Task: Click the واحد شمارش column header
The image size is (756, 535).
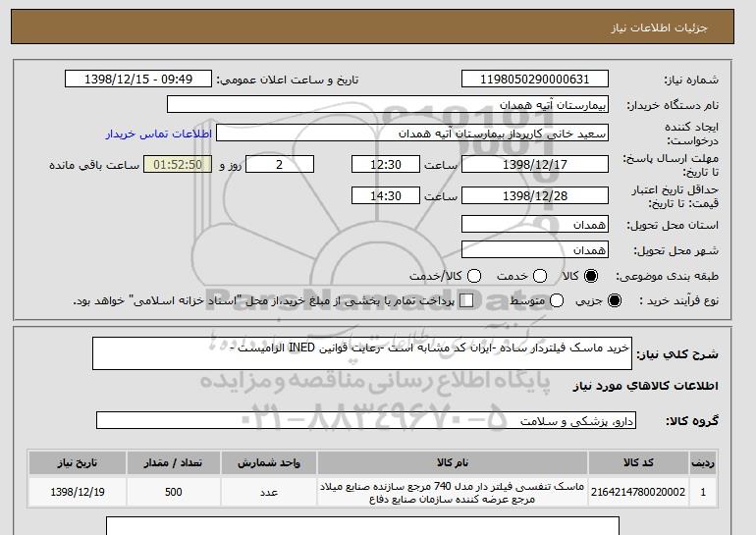Action: pyautogui.click(x=269, y=462)
